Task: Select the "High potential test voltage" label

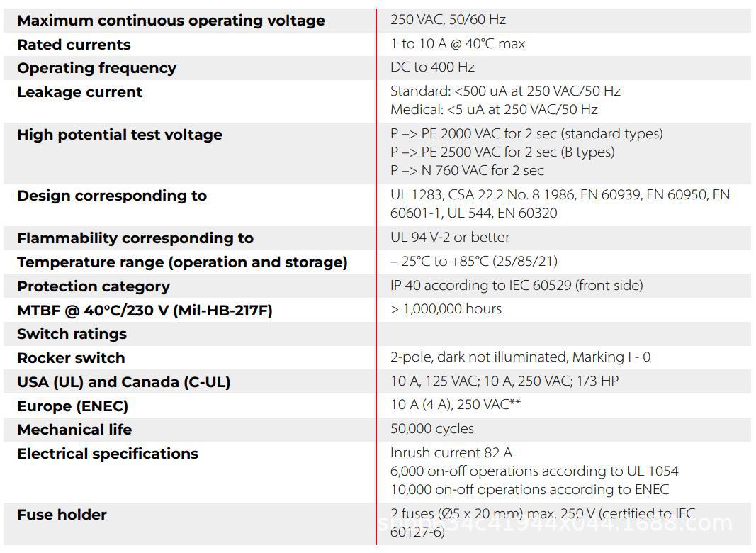Action: (x=119, y=135)
